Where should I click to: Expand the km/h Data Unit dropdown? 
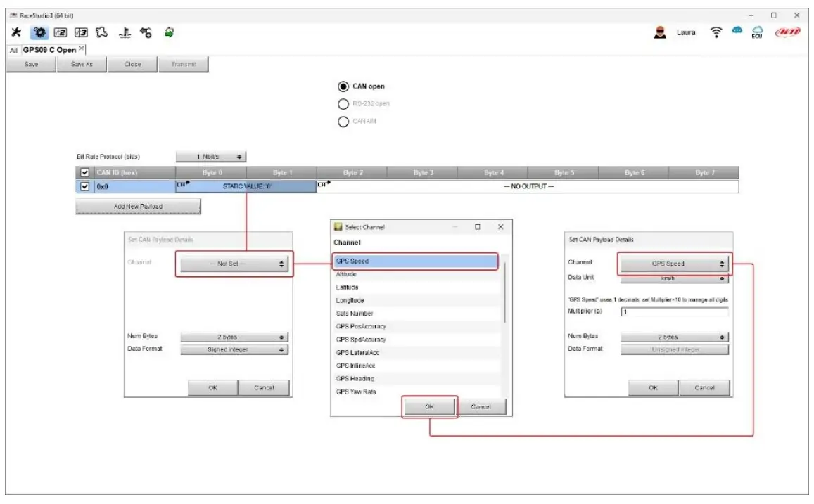pos(674,278)
